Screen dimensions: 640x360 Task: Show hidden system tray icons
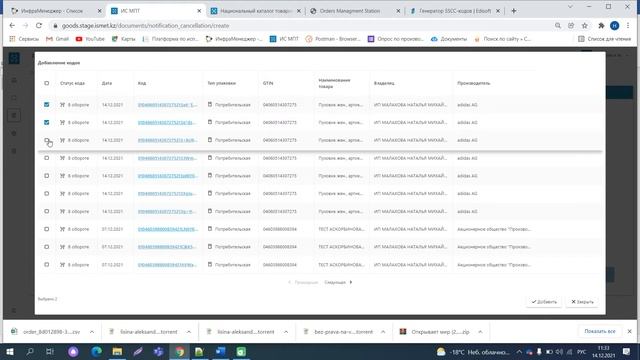[x=519, y=352]
